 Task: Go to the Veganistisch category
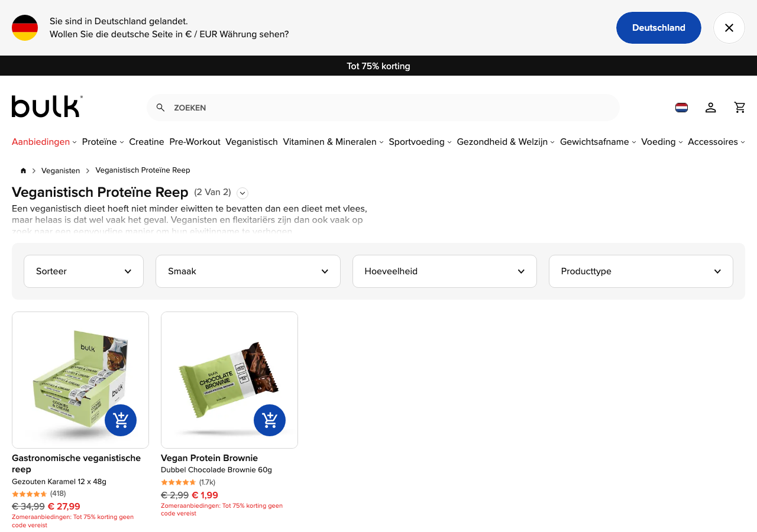251,142
